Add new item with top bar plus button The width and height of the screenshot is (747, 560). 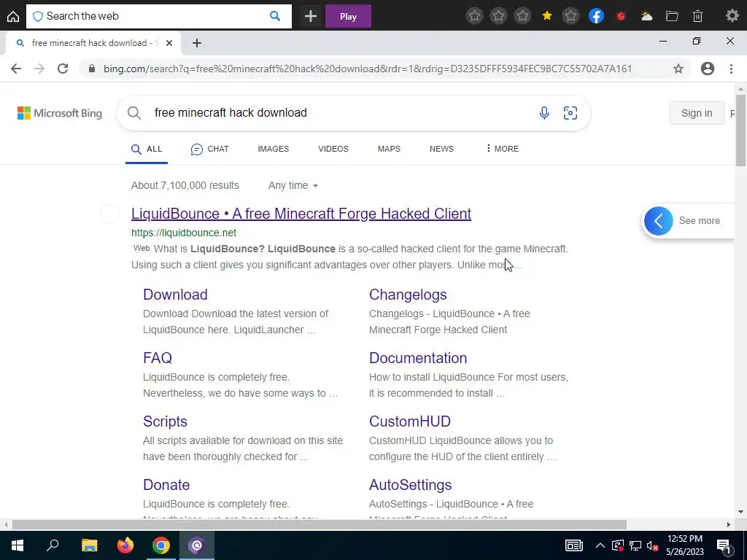(311, 16)
